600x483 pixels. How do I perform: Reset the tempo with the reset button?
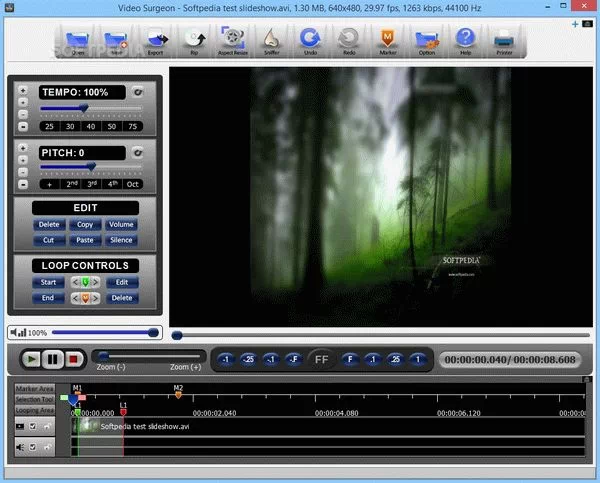click(138, 92)
